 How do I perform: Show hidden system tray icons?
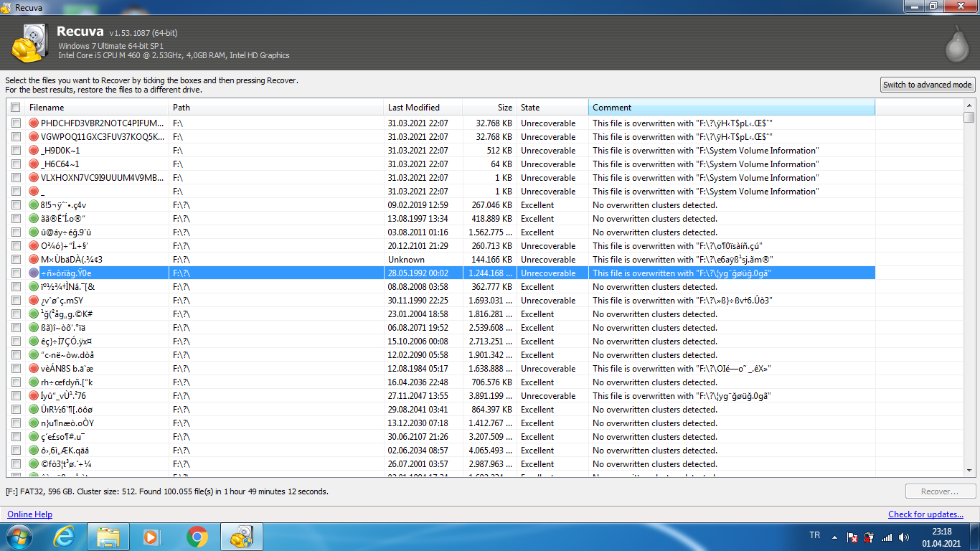pyautogui.click(x=834, y=537)
